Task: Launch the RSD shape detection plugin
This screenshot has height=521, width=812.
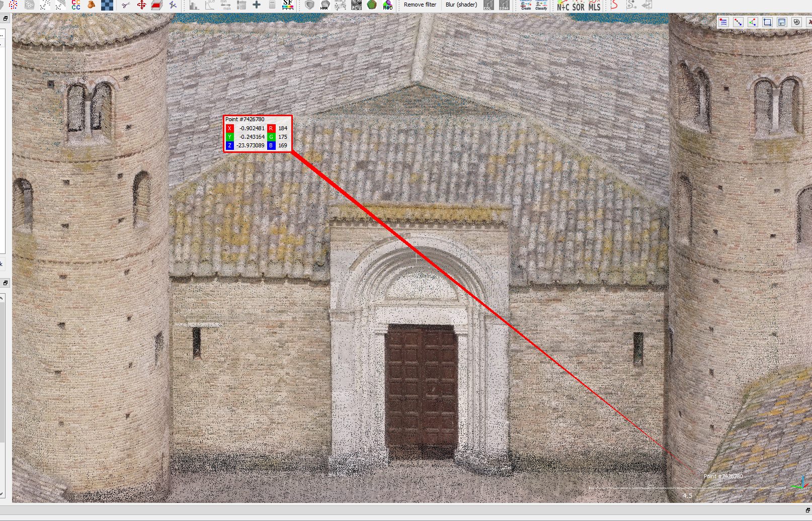Action: [387, 5]
